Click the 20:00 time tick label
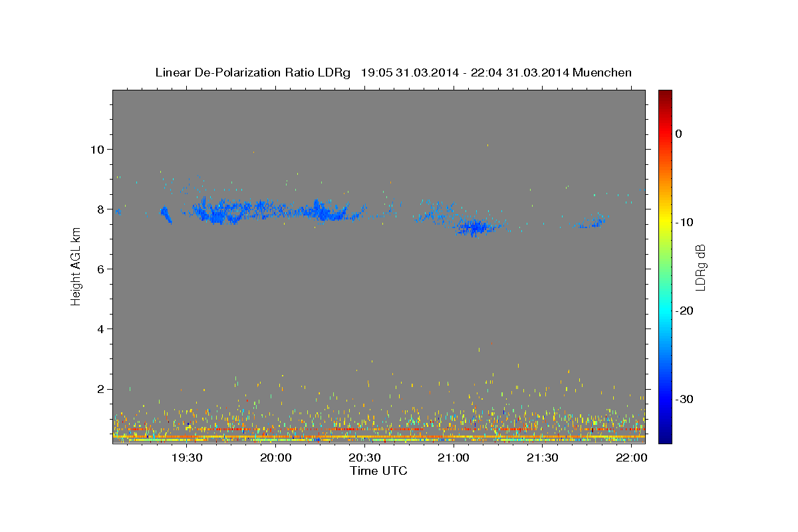The width and height of the screenshot is (798, 532). coord(276,458)
